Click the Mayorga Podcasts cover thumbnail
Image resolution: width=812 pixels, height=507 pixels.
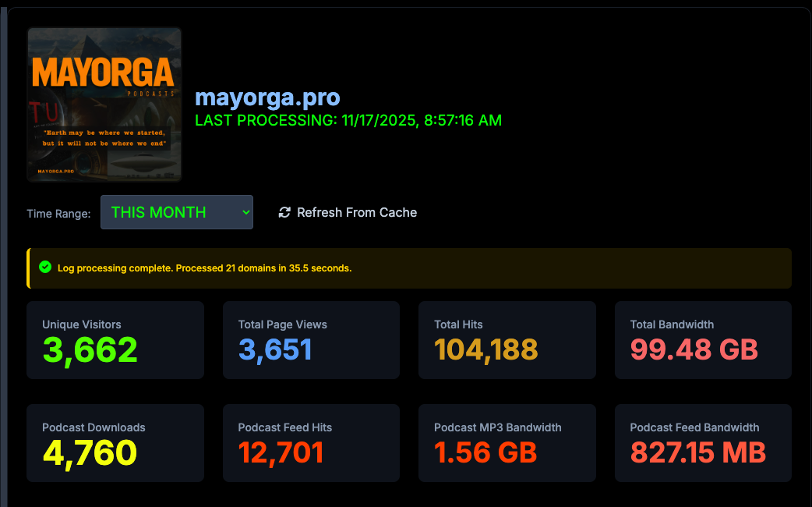pyautogui.click(x=104, y=105)
